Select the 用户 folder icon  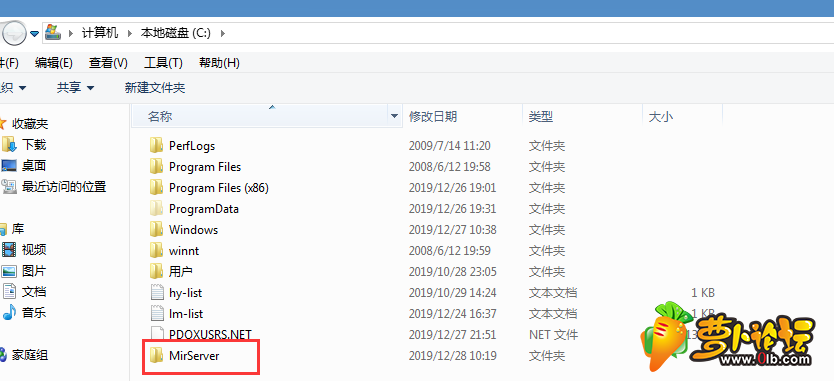[x=156, y=271]
